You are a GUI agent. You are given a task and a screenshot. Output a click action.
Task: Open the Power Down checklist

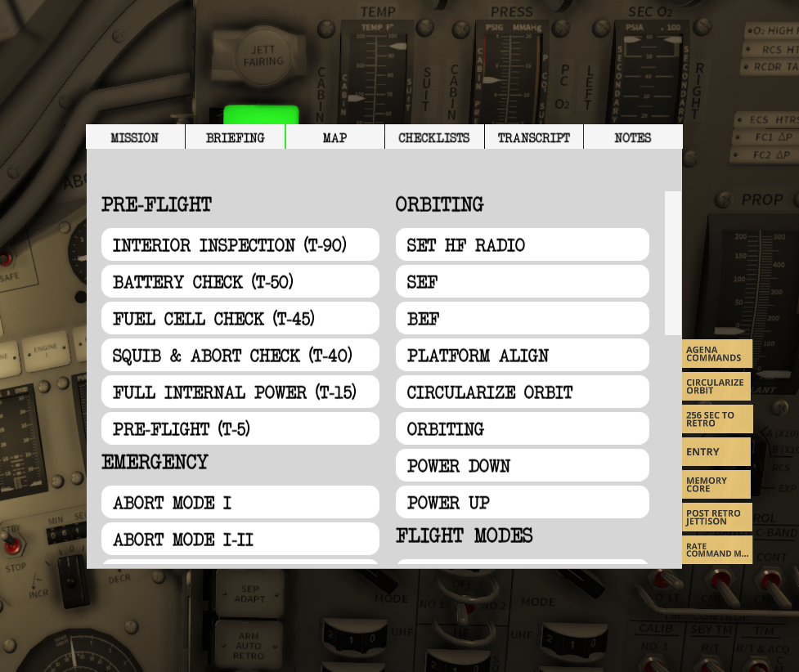[523, 466]
